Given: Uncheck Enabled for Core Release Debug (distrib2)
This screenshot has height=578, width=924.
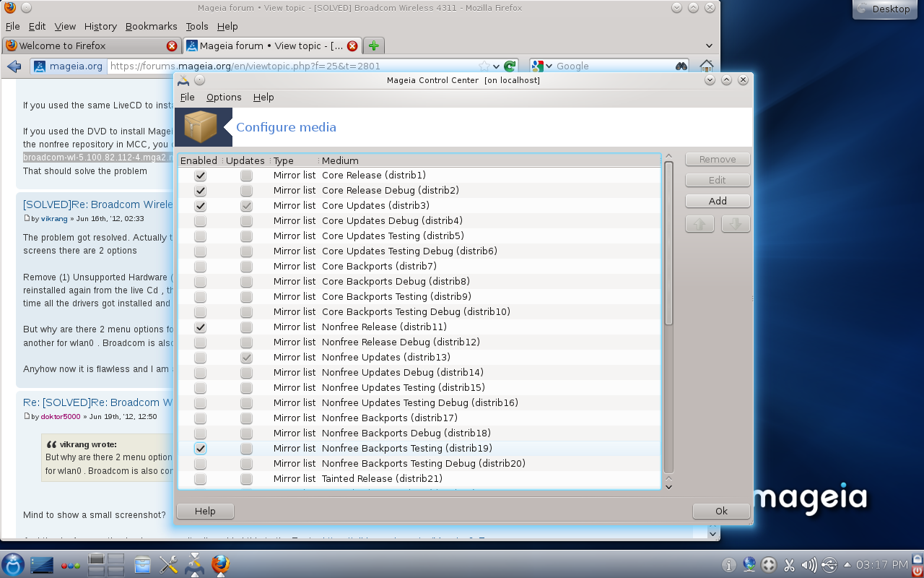Looking at the screenshot, I should [201, 191].
